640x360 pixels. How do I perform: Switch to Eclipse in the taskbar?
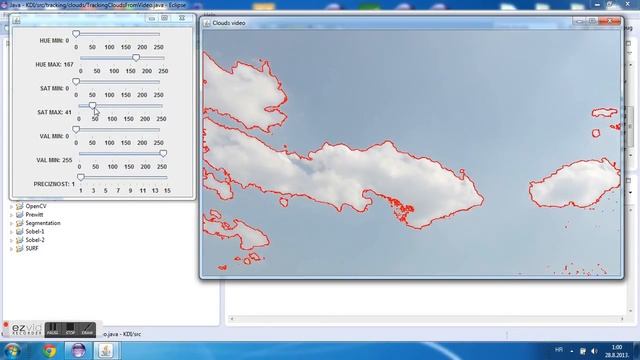coord(78,351)
